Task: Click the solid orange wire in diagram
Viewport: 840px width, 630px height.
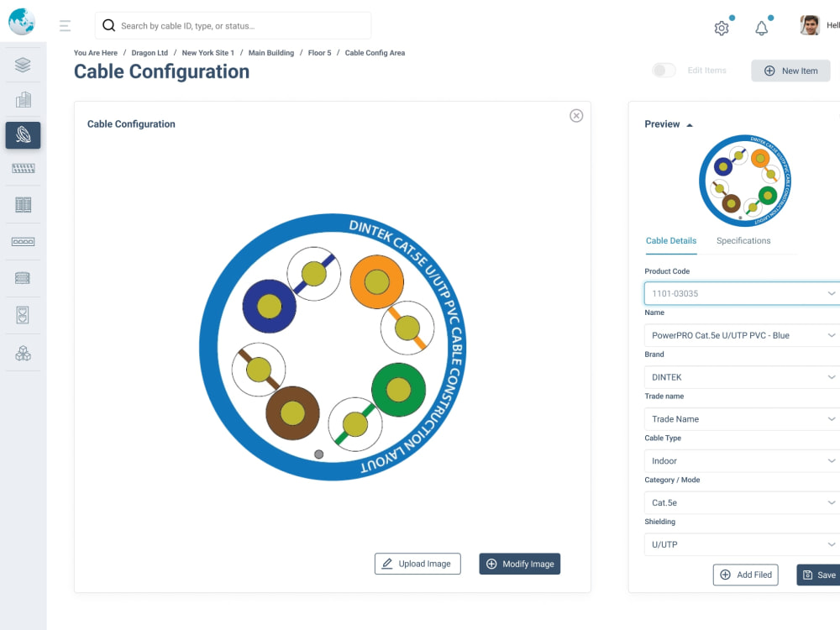Action: [x=376, y=281]
